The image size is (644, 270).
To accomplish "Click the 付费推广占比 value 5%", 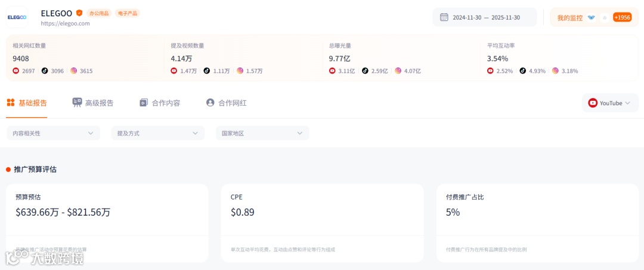I will pos(453,213).
